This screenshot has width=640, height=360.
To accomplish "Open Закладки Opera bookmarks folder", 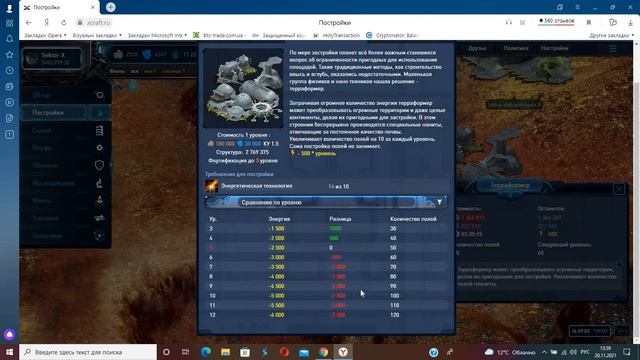I will pyautogui.click(x=45, y=36).
